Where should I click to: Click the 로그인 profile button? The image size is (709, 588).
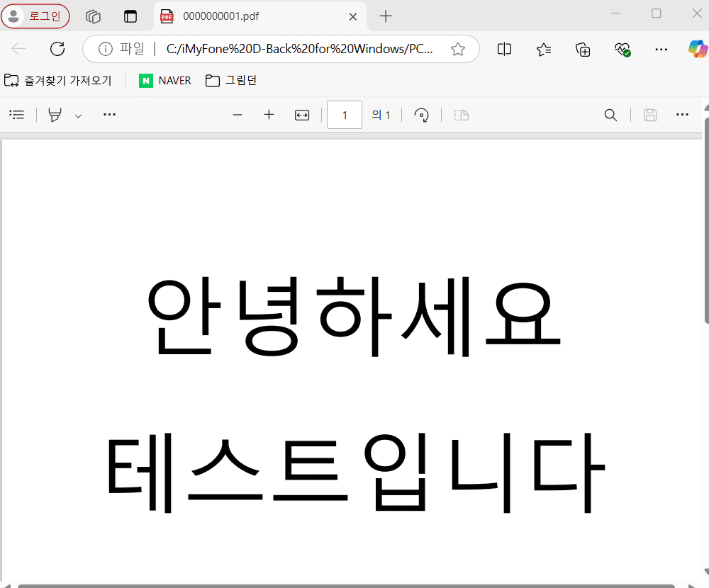click(35, 16)
